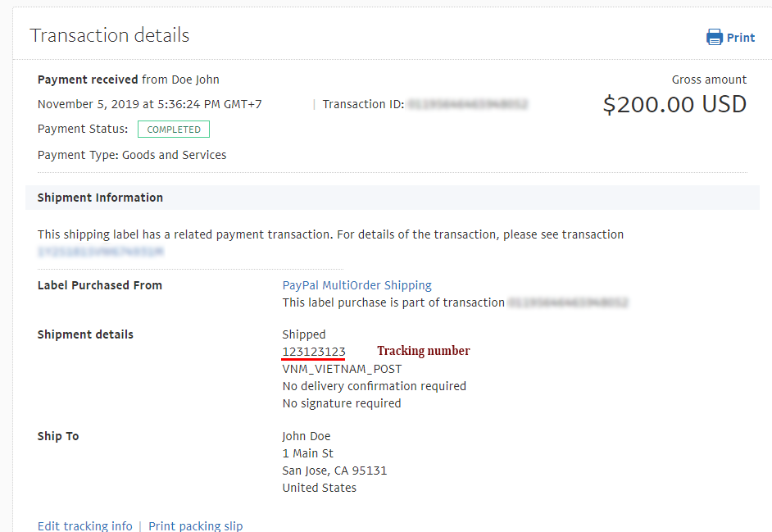Click the 'Label Purchased From' label
Screen dimensions: 772x532
100,285
